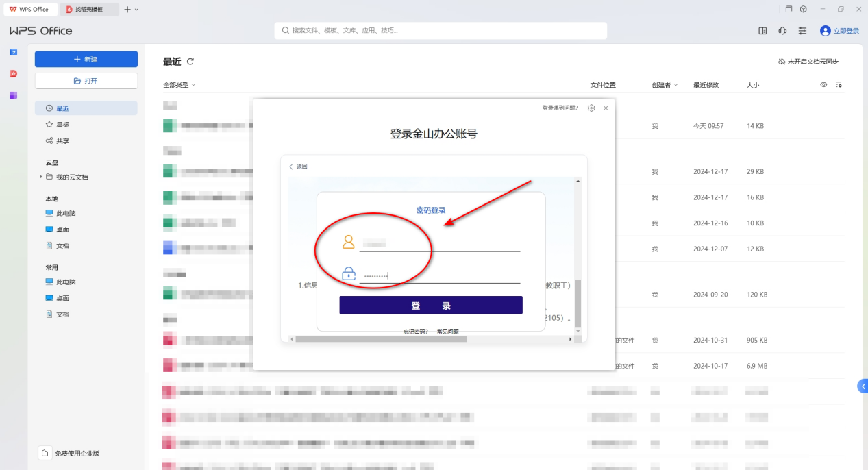Click the sliders settings icon in header
Viewport: 868px width, 470px height.
tap(803, 31)
